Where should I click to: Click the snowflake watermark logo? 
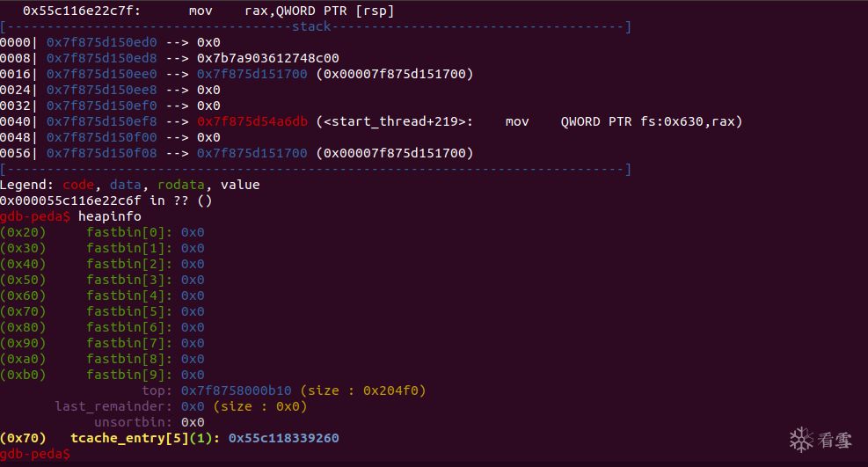click(801, 438)
